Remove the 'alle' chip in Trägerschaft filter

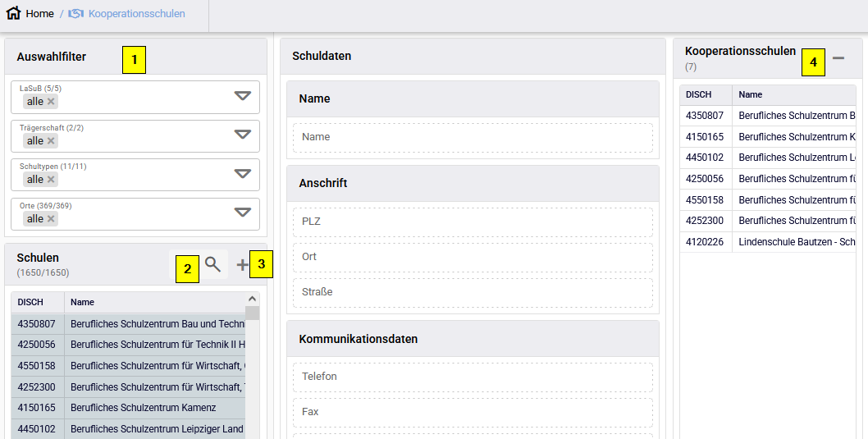click(x=51, y=141)
